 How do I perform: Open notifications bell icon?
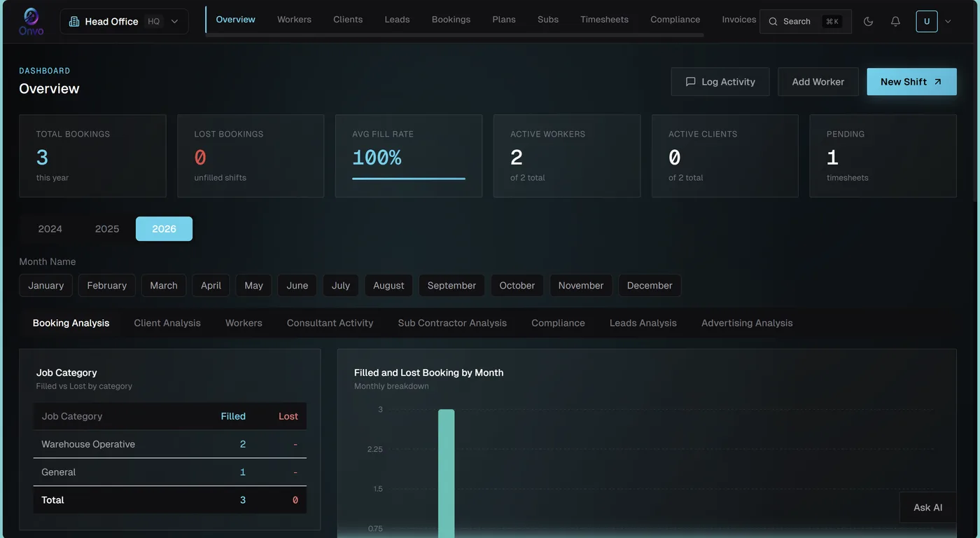tap(895, 22)
